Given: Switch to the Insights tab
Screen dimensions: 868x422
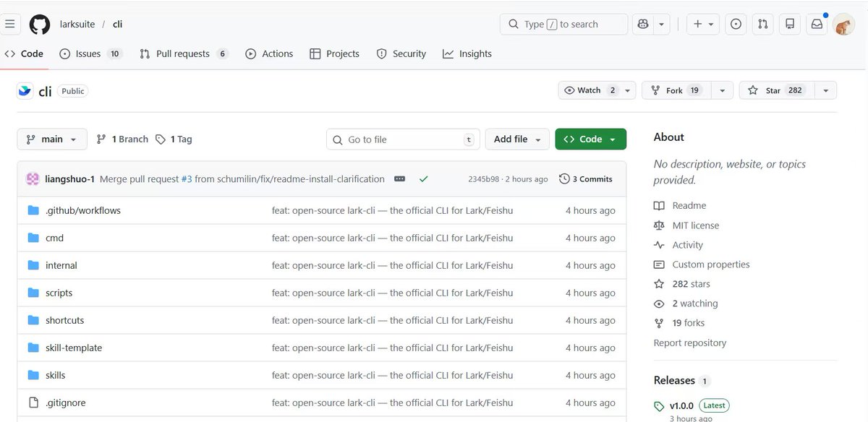Looking at the screenshot, I should 467,53.
